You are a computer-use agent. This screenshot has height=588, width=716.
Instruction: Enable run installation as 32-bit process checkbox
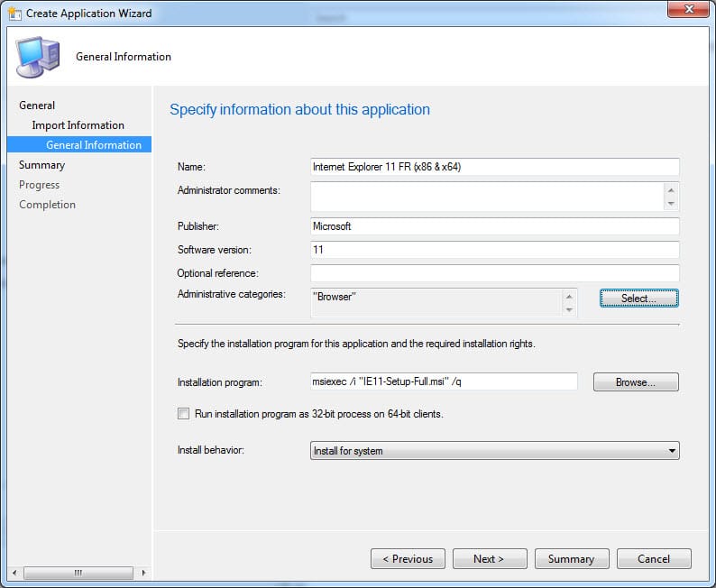tap(183, 414)
